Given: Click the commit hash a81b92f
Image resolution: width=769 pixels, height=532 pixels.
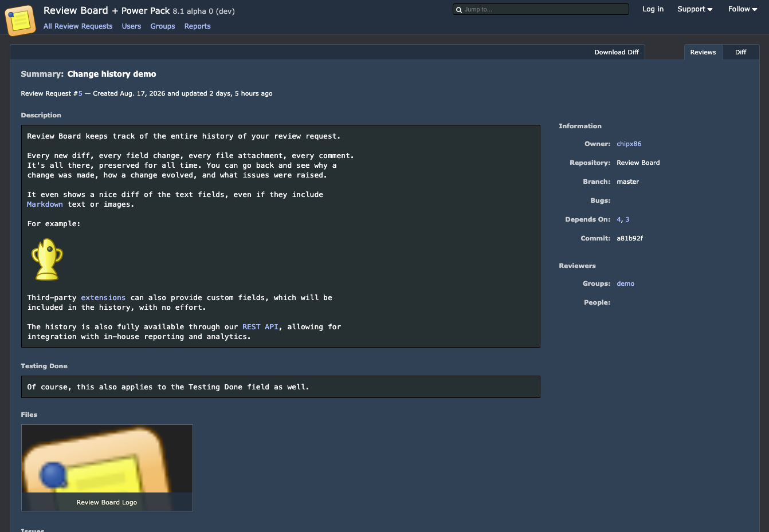Looking at the screenshot, I should coord(630,238).
